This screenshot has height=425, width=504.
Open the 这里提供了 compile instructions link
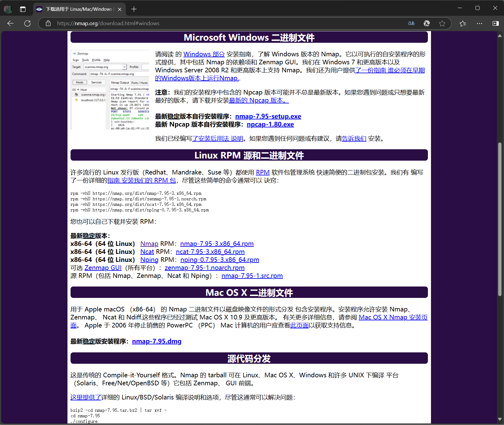coord(86,397)
